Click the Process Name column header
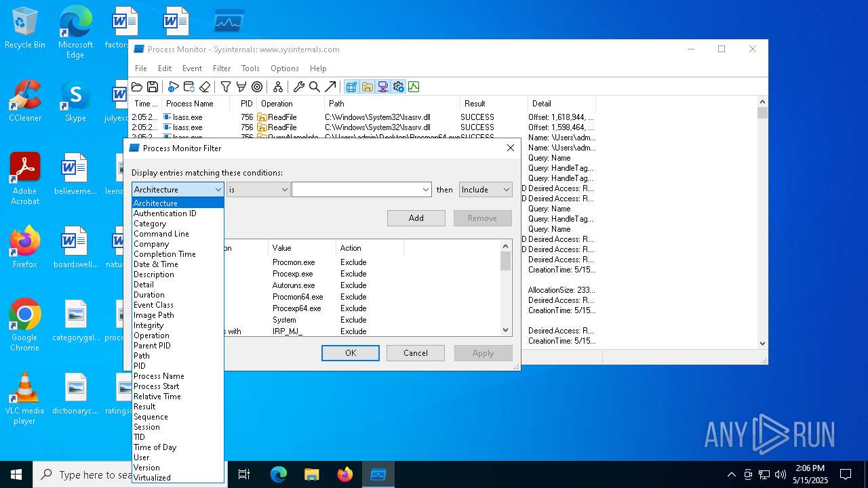Screen dimensions: 868x488 click(195, 104)
